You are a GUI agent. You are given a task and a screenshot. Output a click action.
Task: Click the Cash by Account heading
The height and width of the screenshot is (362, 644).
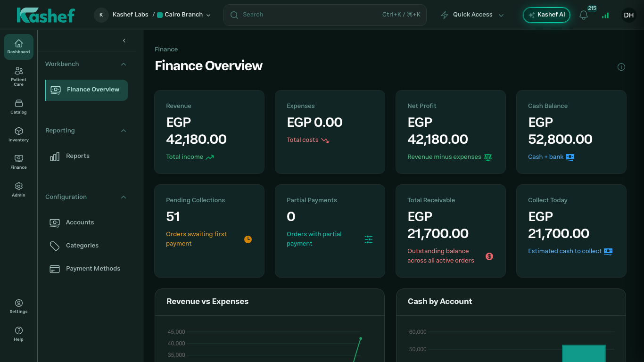click(440, 302)
